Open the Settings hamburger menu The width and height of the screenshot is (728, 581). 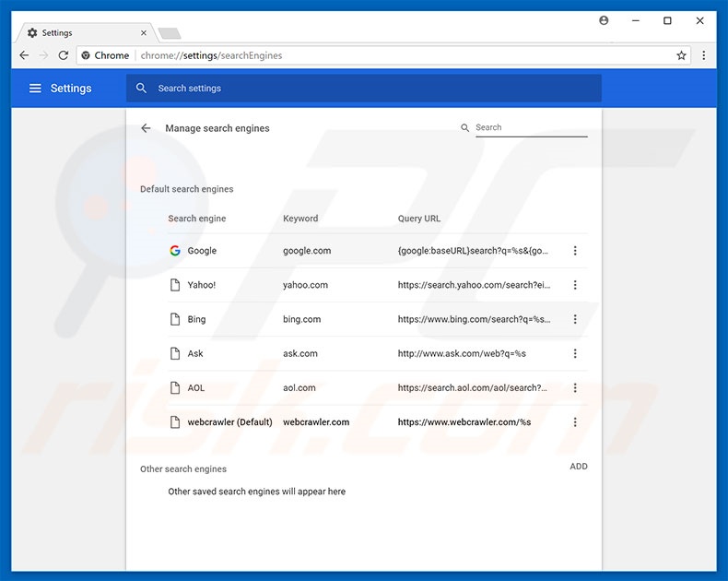pyautogui.click(x=35, y=89)
